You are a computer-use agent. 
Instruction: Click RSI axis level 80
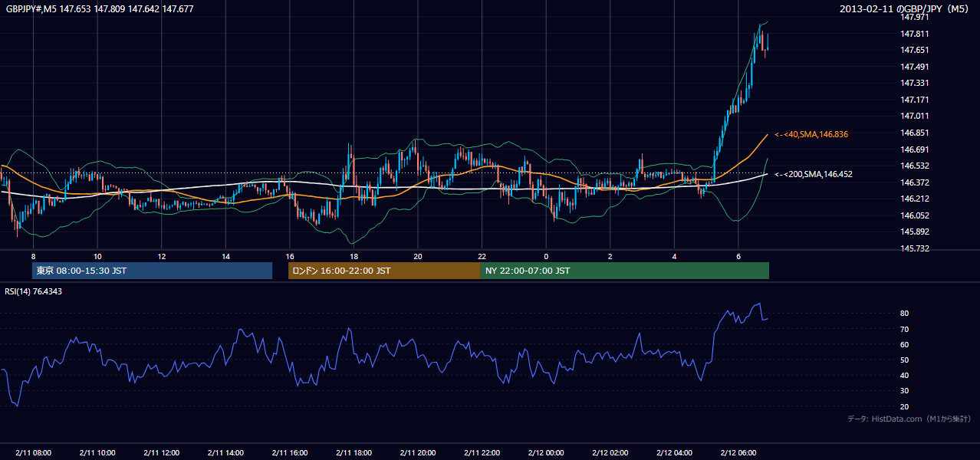(x=905, y=314)
